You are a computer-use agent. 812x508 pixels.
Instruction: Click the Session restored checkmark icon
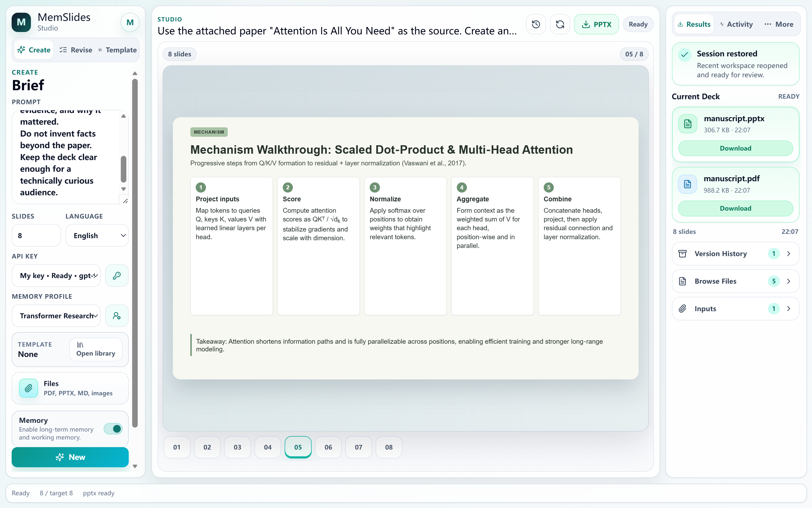(x=685, y=55)
